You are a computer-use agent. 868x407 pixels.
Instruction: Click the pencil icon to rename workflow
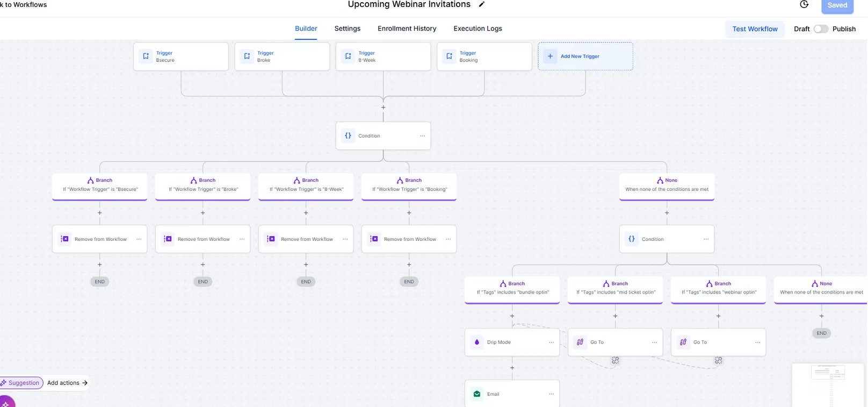[x=482, y=4]
